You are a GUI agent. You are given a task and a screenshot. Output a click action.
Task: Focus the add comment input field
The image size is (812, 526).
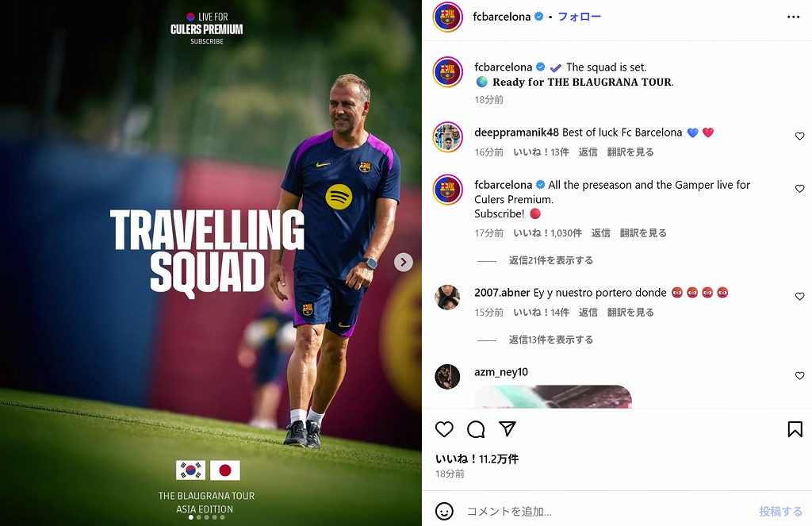(606, 512)
